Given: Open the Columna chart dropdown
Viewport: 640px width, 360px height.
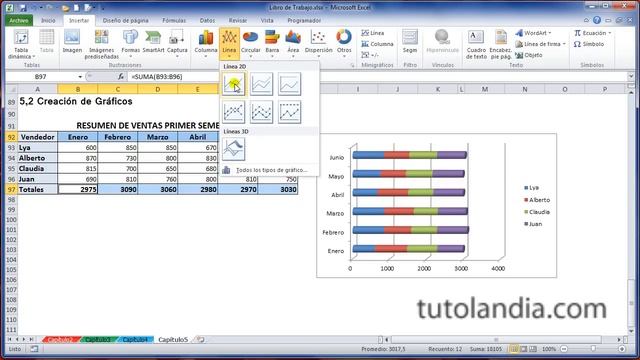Looking at the screenshot, I should click(206, 43).
